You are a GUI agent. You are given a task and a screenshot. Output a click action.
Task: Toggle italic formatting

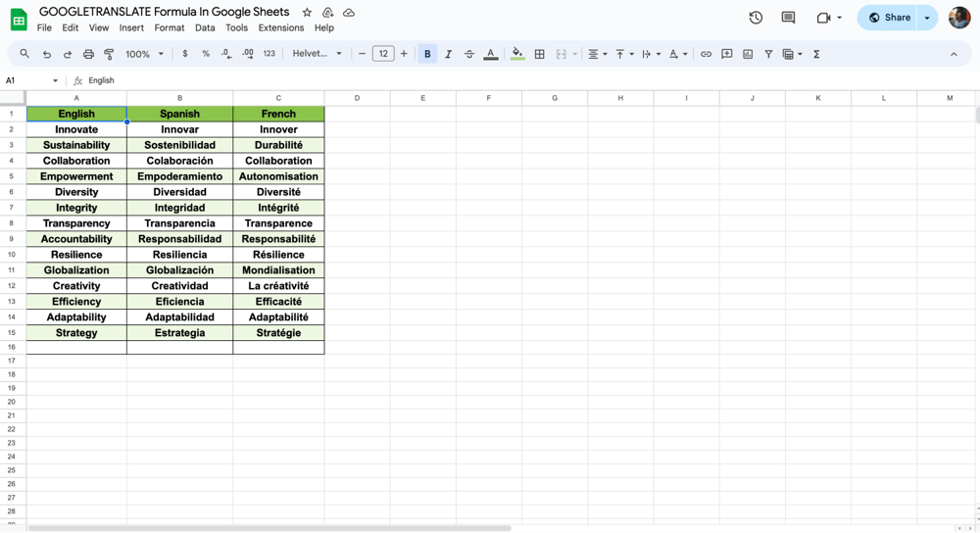(448, 54)
